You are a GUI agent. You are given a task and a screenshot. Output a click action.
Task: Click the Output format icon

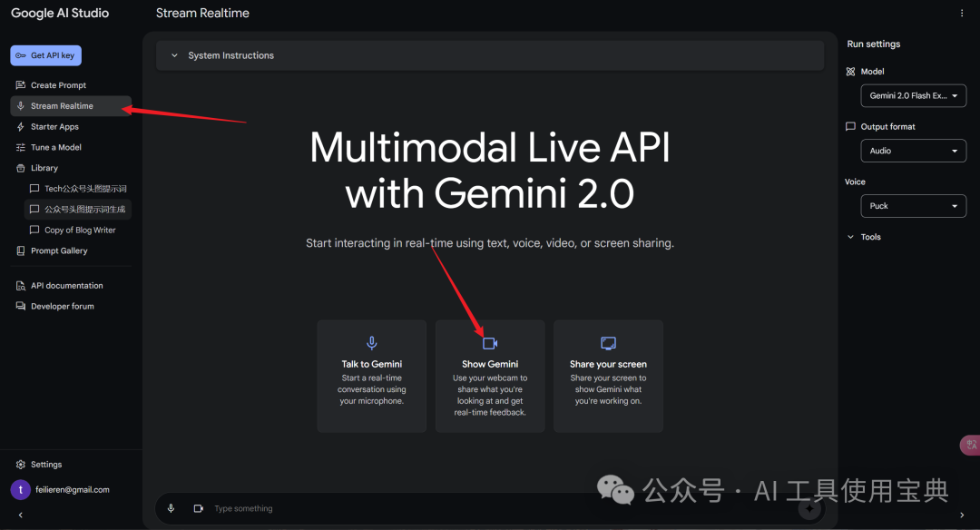point(850,126)
